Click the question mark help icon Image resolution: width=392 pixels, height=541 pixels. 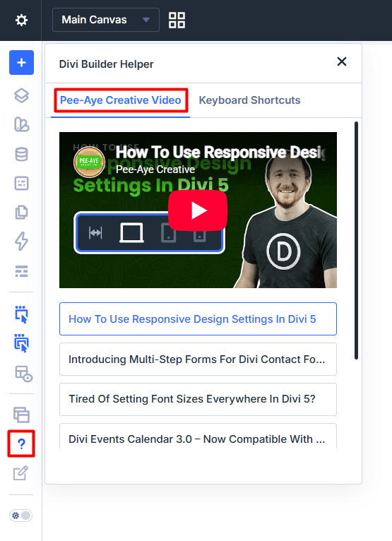(x=21, y=444)
